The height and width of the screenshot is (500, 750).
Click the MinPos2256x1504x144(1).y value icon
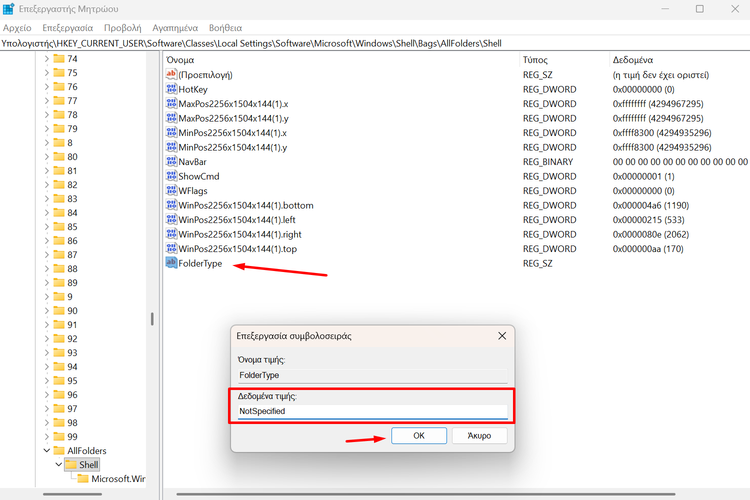pyautogui.click(x=171, y=147)
